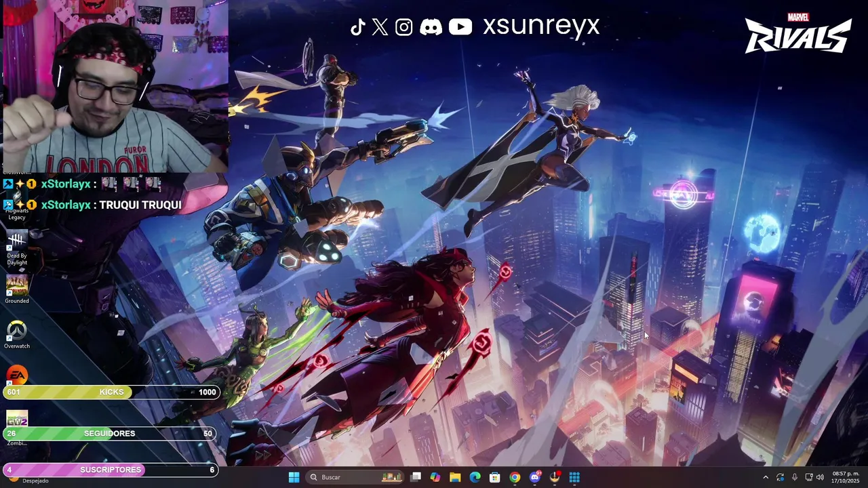
Task: Open Microsoft Edge from the taskbar
Action: pyautogui.click(x=475, y=477)
